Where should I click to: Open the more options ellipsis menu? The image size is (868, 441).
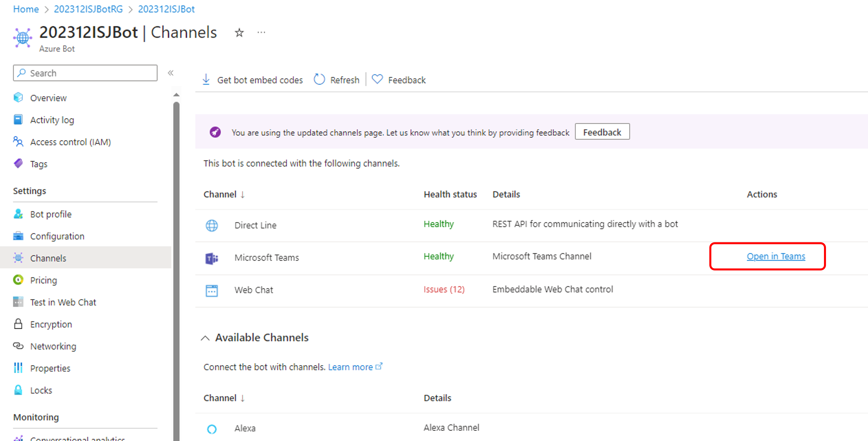click(x=261, y=33)
